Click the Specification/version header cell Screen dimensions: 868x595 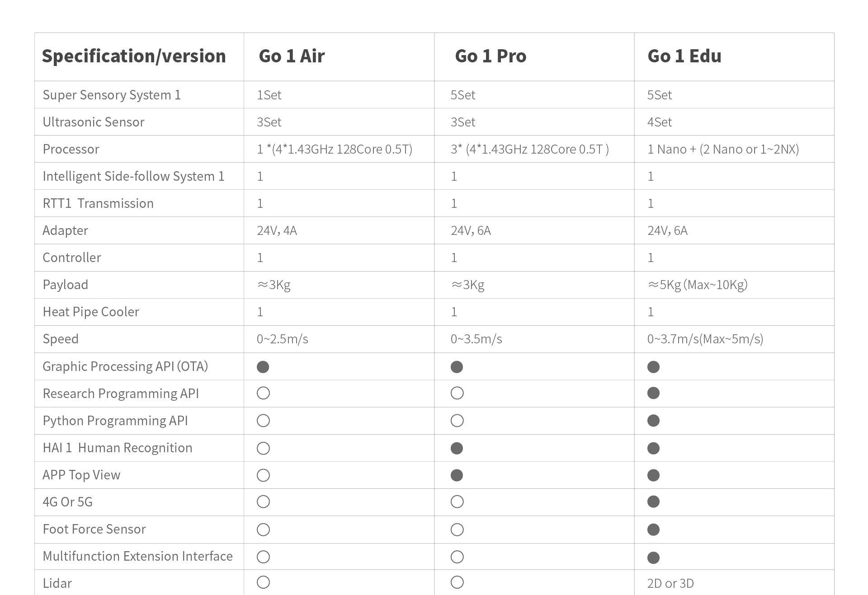click(134, 56)
